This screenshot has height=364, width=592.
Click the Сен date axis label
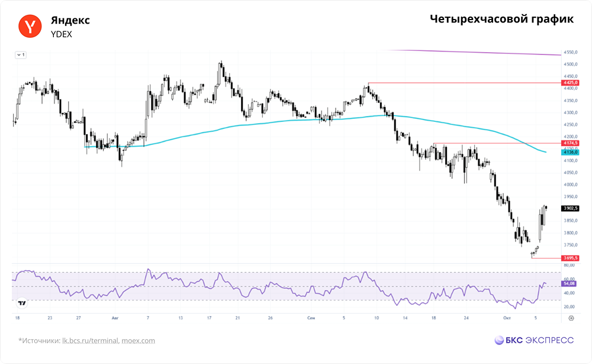point(311,318)
